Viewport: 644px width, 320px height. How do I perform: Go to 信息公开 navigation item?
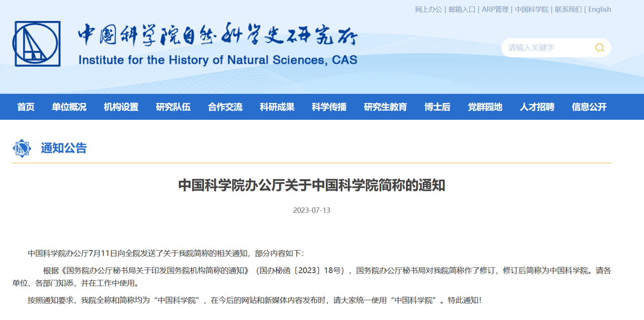point(589,107)
